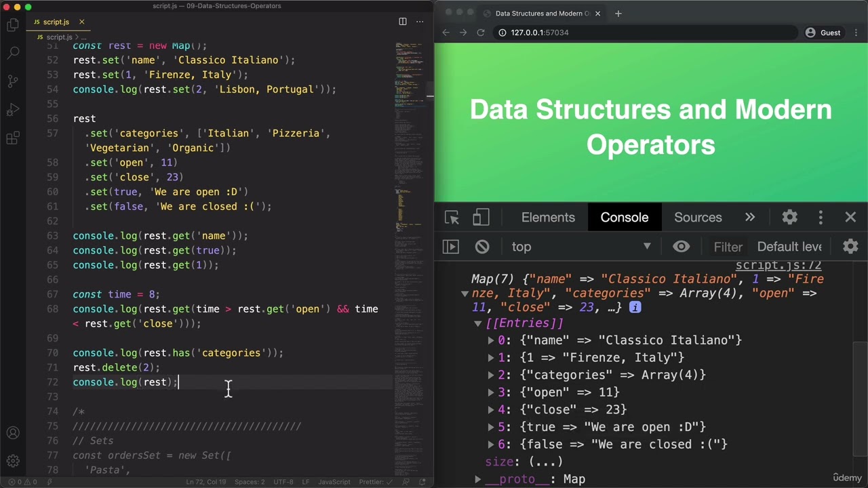868x488 pixels.
Task: Reload the browser page
Action: pos(481,33)
